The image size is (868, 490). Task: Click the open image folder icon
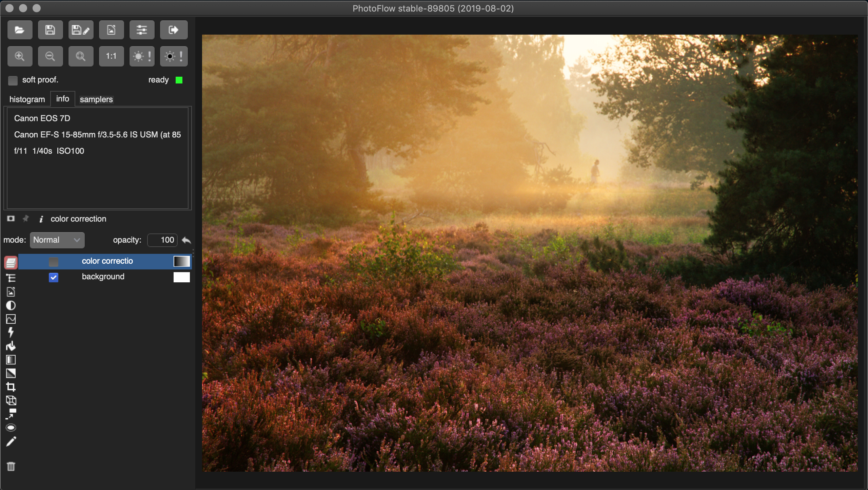[20, 30]
